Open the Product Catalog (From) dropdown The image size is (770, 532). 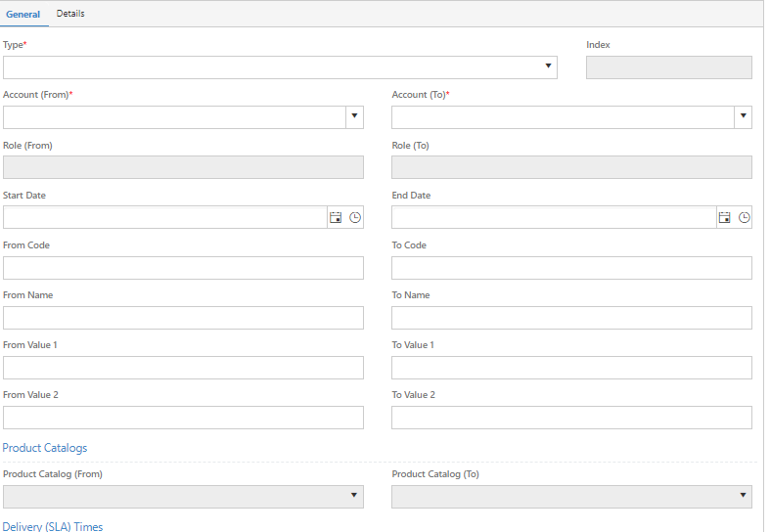[183, 497]
